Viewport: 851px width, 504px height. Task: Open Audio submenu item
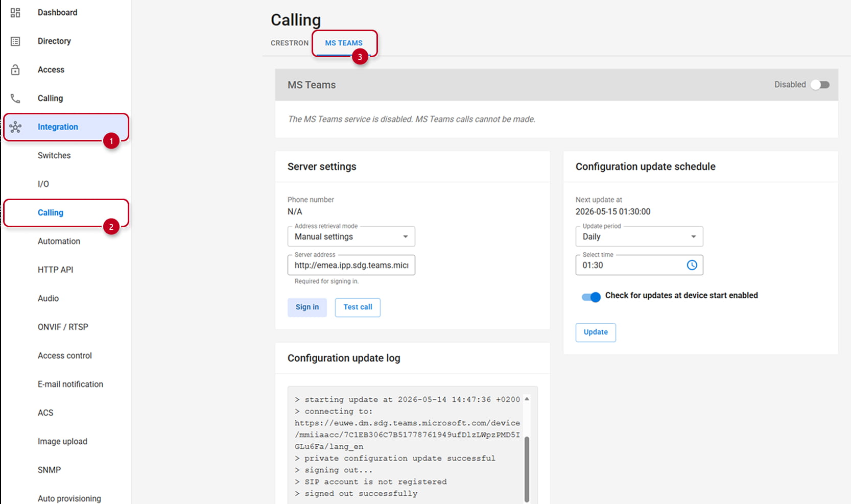(x=48, y=298)
